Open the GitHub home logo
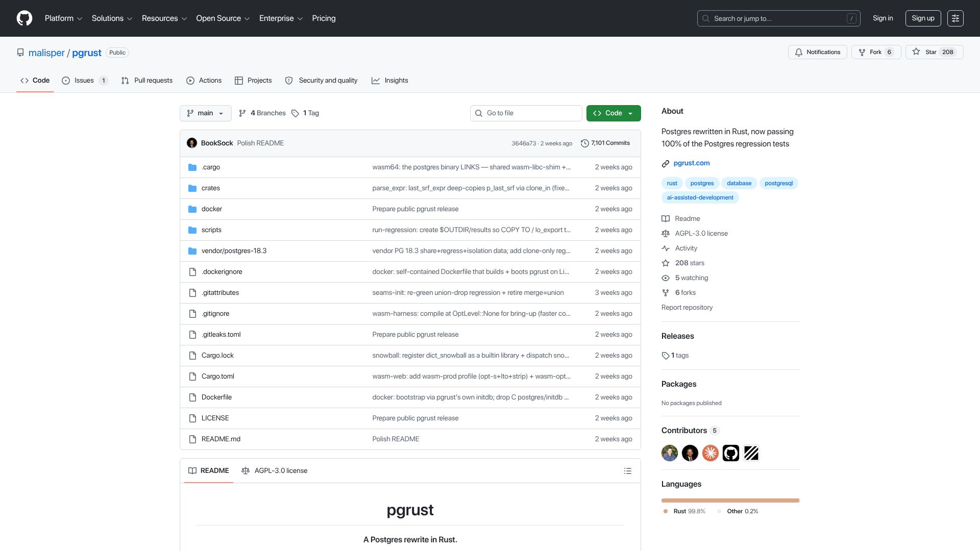Screen dimensions: 980x551 [24, 18]
